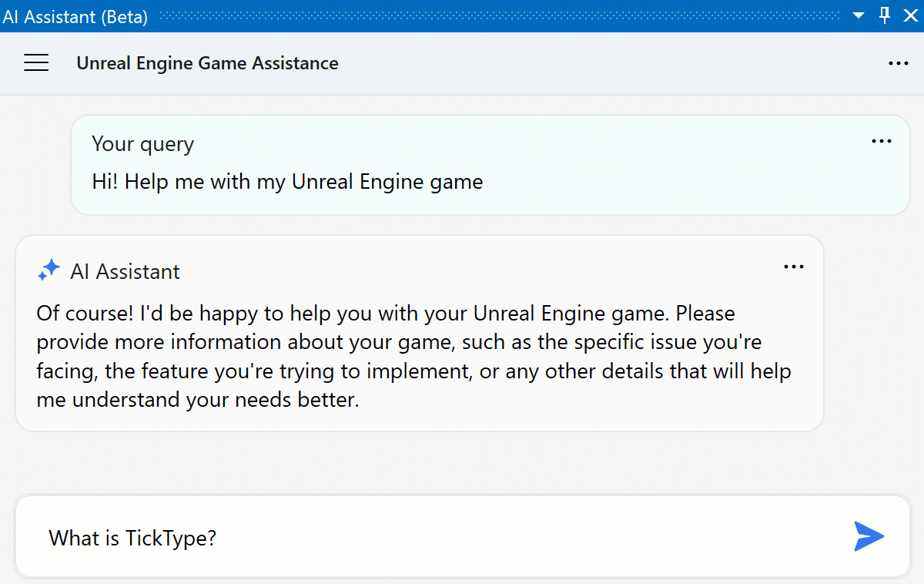This screenshot has width=924, height=584.
Task: Click the empty chat area above the input box
Action: tap(462, 462)
